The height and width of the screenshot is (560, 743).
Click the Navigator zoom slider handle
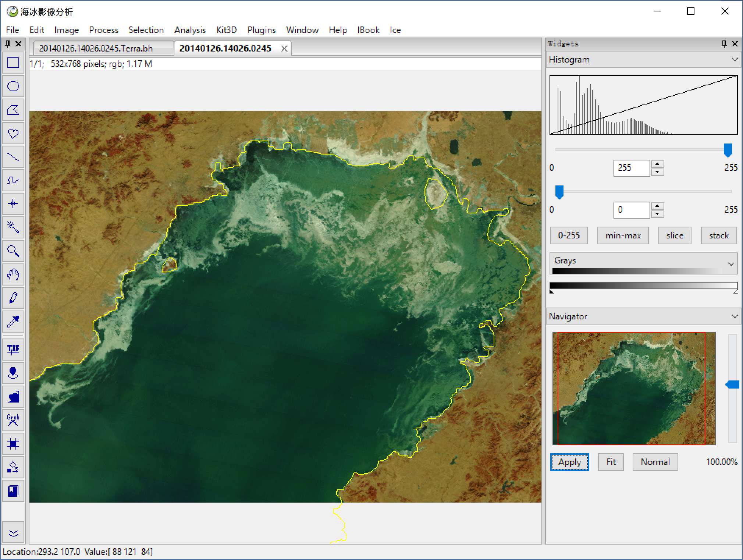[733, 385]
